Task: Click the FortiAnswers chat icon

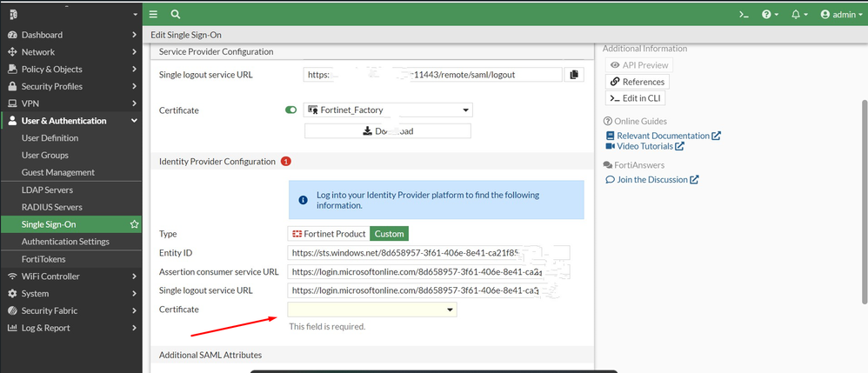Action: [607, 165]
